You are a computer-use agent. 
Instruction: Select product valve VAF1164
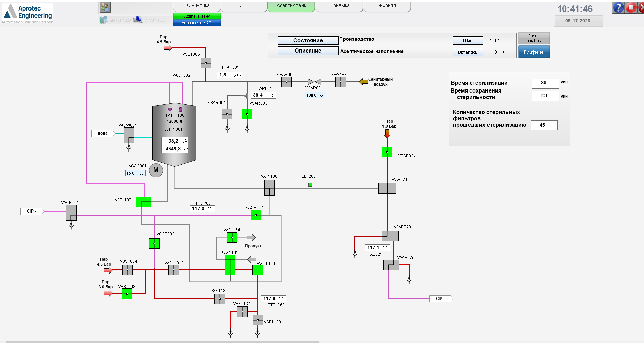coord(232,237)
